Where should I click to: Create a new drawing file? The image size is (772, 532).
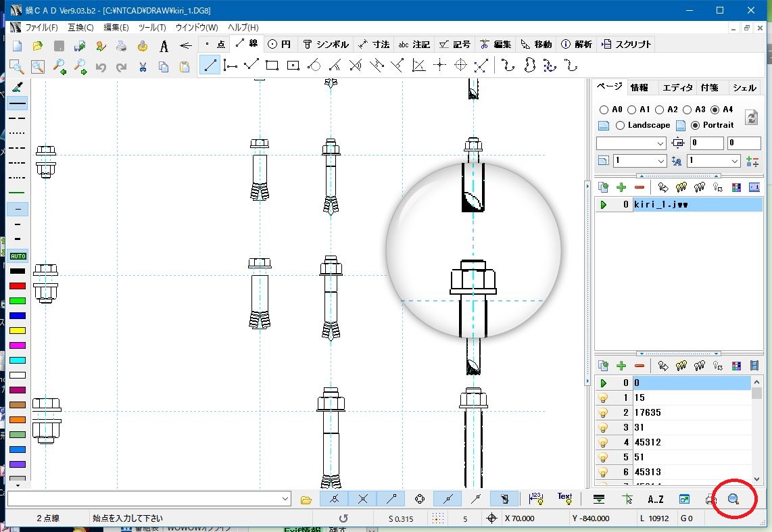point(17,46)
